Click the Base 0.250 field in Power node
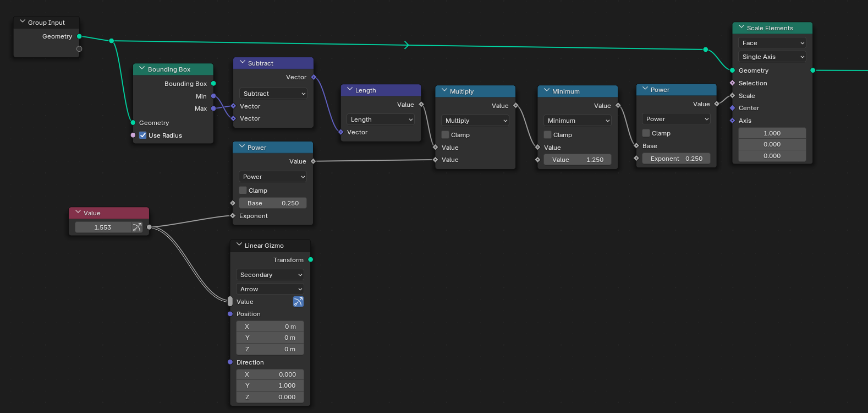The image size is (868, 413). click(x=272, y=203)
